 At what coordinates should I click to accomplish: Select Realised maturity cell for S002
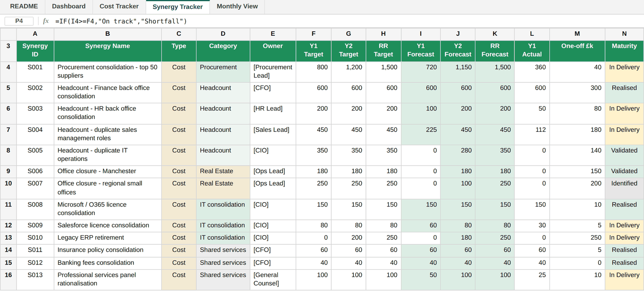pyautogui.click(x=624, y=92)
